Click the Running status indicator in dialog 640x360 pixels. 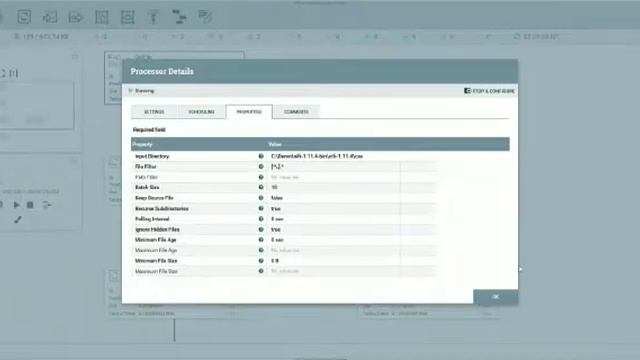(141, 91)
